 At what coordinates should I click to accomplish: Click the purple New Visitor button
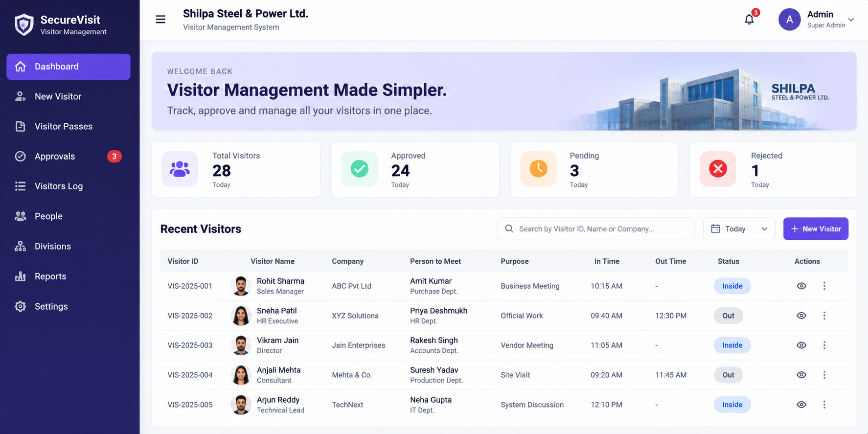point(816,228)
